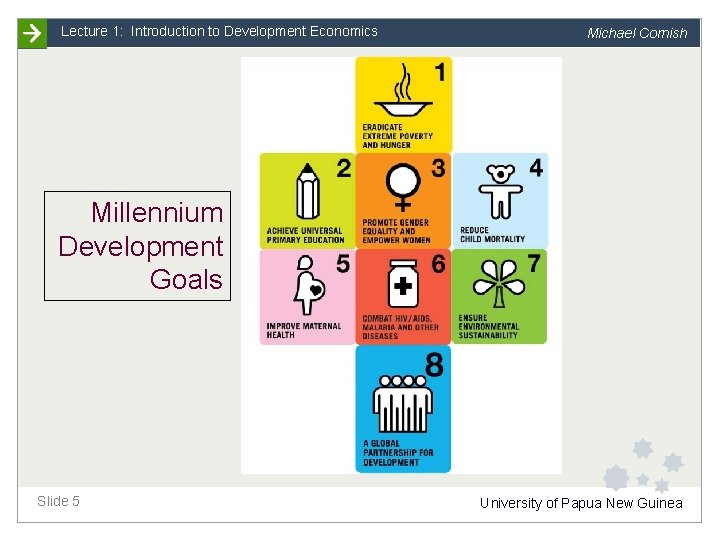
Task: Select the 'Reduce Child Mortality' text
Action: 492,234
